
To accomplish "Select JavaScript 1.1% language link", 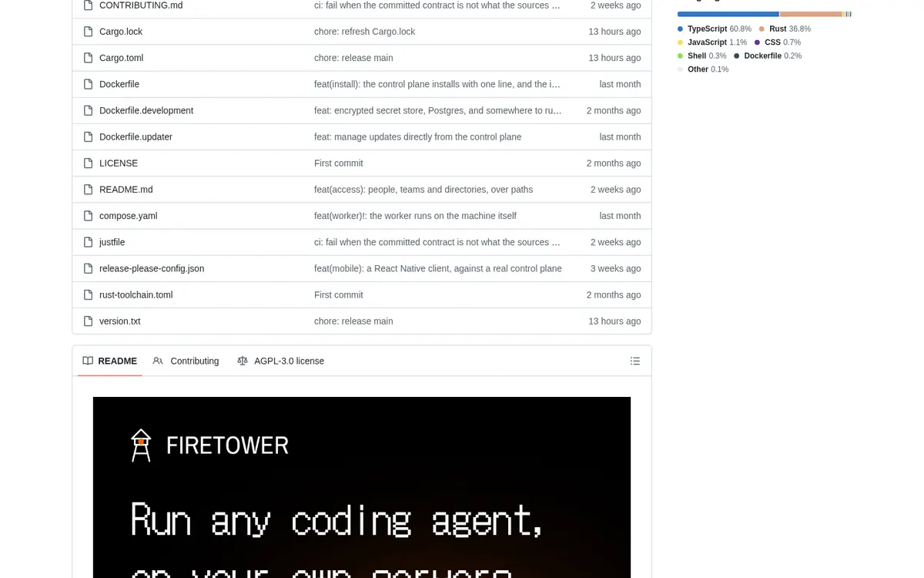I will tap(712, 42).
